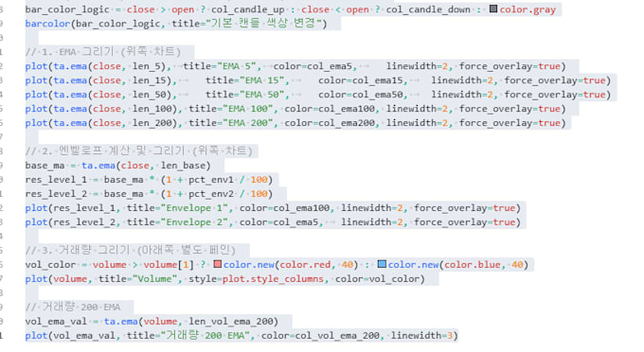
Task: Click the "거래량 200 EMA" title string
Action: point(205,336)
